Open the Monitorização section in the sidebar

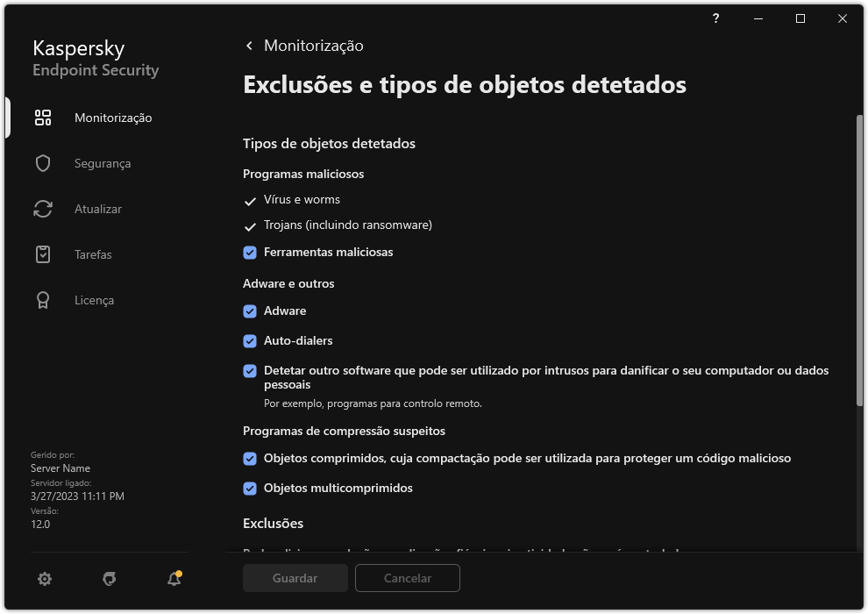click(115, 118)
